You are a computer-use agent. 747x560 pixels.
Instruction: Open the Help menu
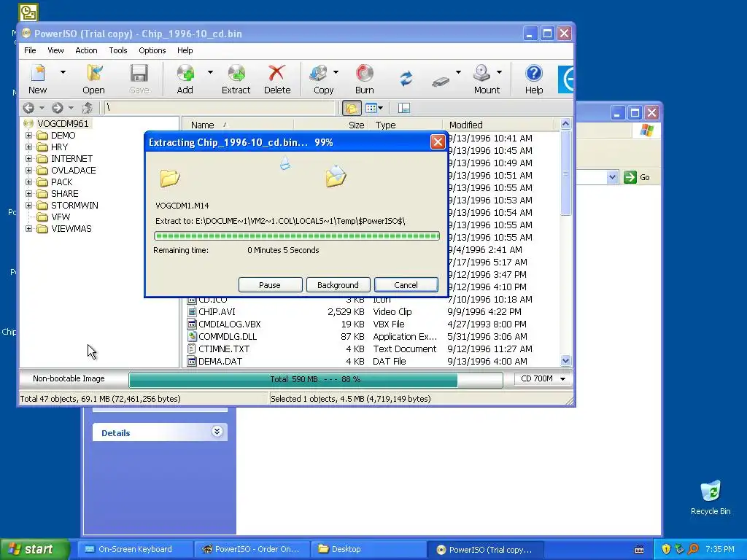(x=185, y=50)
